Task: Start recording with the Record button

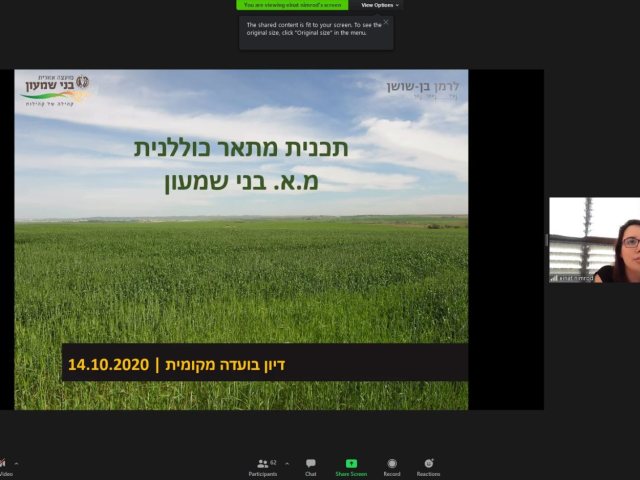Action: (x=392, y=468)
